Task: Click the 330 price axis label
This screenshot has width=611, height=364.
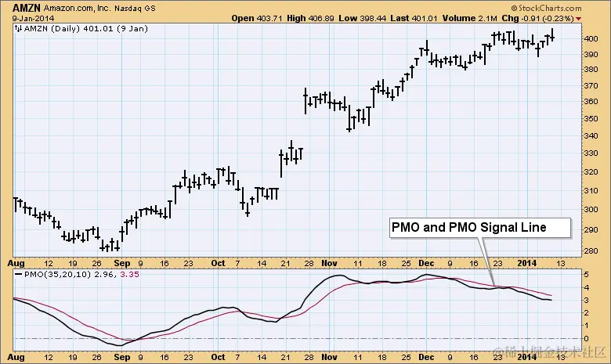Action: click(591, 153)
